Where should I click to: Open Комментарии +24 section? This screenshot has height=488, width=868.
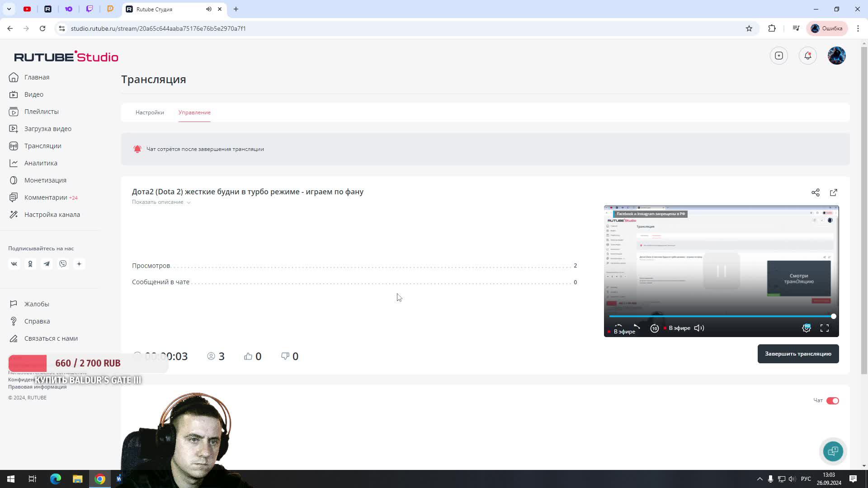click(x=43, y=197)
